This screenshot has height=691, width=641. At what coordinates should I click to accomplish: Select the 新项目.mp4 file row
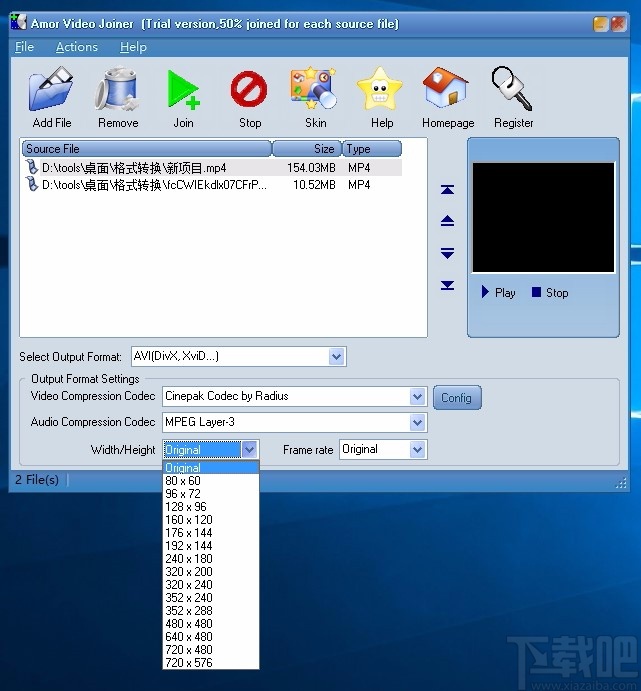point(212,167)
